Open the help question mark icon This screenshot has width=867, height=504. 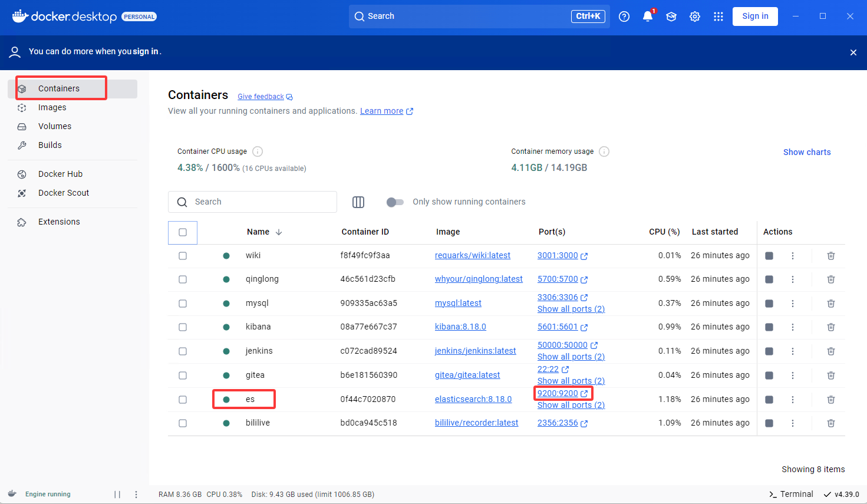coord(624,17)
